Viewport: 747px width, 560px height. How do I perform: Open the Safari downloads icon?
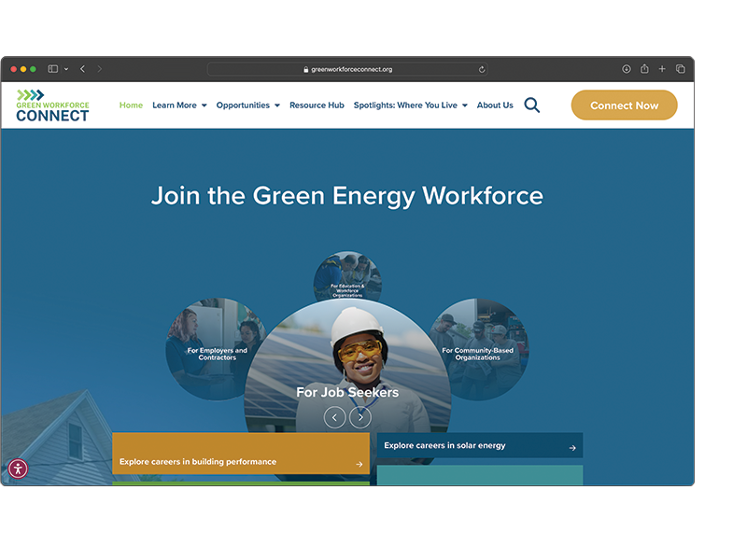tap(627, 69)
